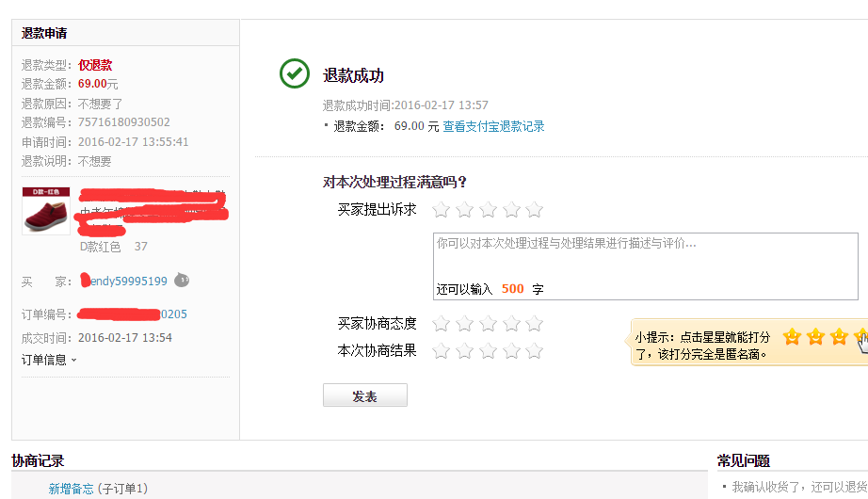Click 新增备忘 link in 协商记录
This screenshot has width=868, height=499.
(x=71, y=489)
